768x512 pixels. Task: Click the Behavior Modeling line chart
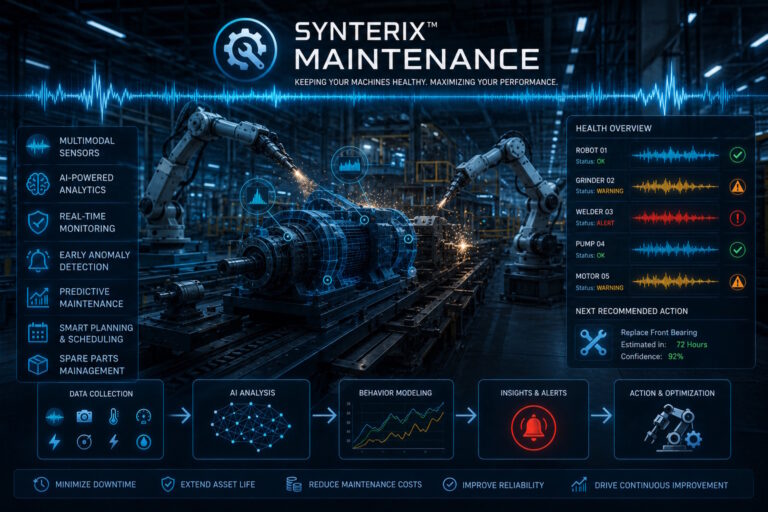pyautogui.click(x=397, y=425)
